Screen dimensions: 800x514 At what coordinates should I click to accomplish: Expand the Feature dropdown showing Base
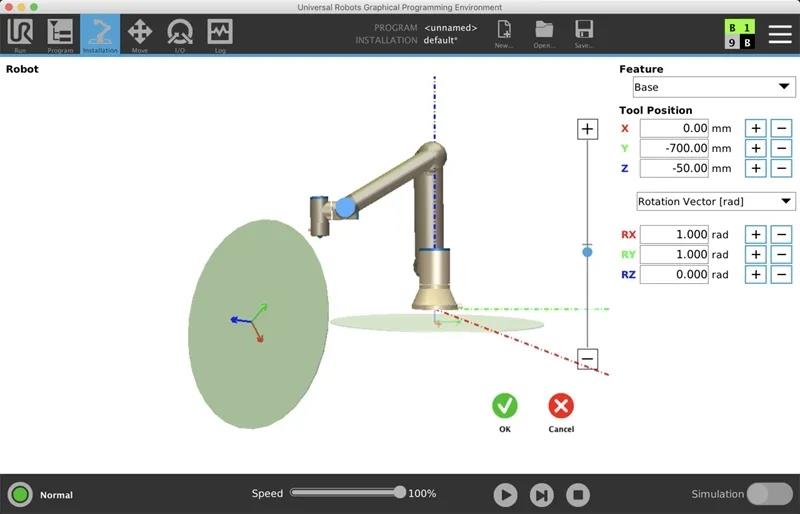pos(713,88)
